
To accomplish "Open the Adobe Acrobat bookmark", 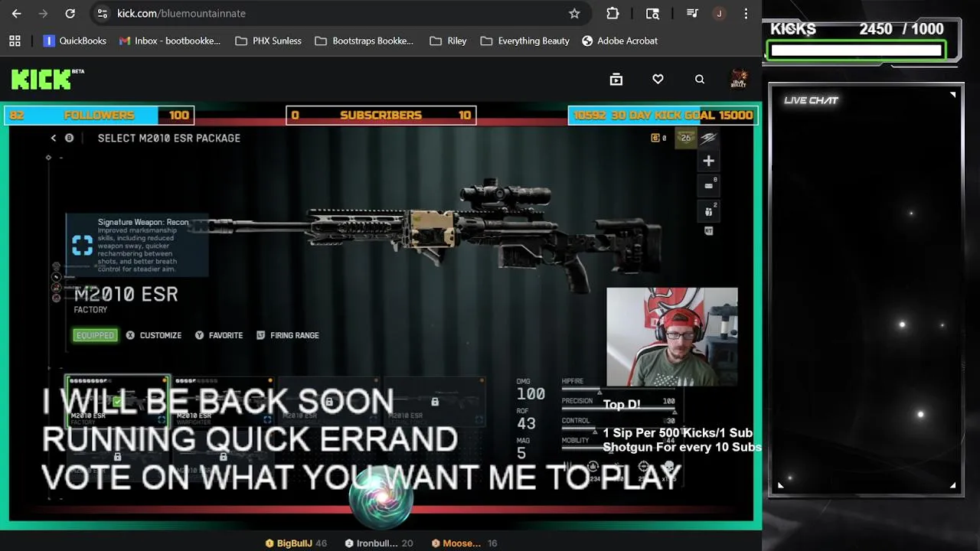I will (x=619, y=41).
